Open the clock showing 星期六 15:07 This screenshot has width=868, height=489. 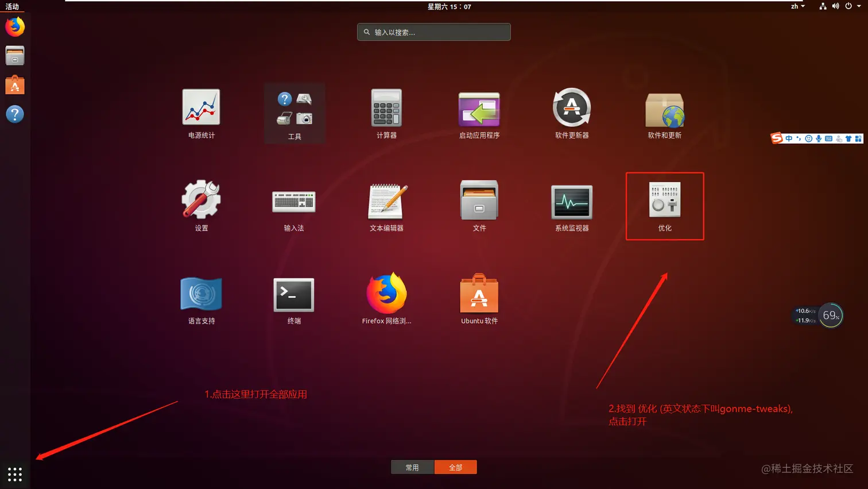coord(449,6)
